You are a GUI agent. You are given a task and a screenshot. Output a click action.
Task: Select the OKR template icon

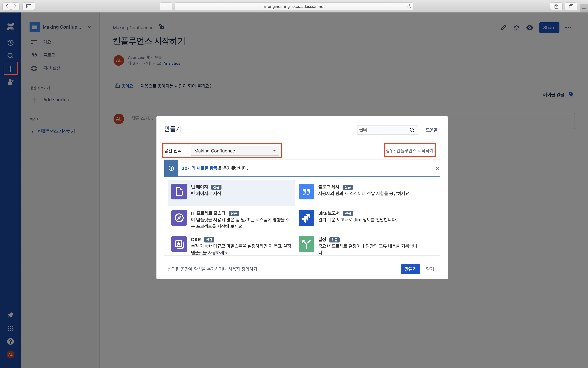tap(179, 244)
